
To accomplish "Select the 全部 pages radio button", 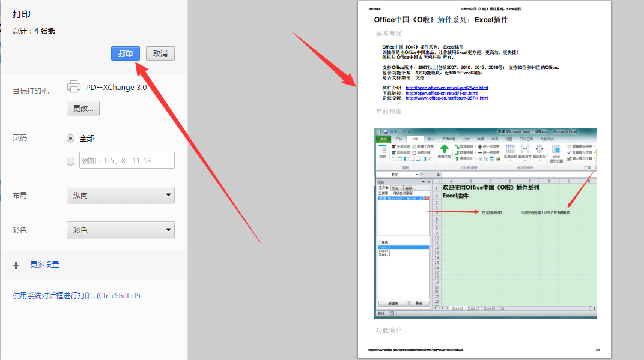I will (71, 138).
